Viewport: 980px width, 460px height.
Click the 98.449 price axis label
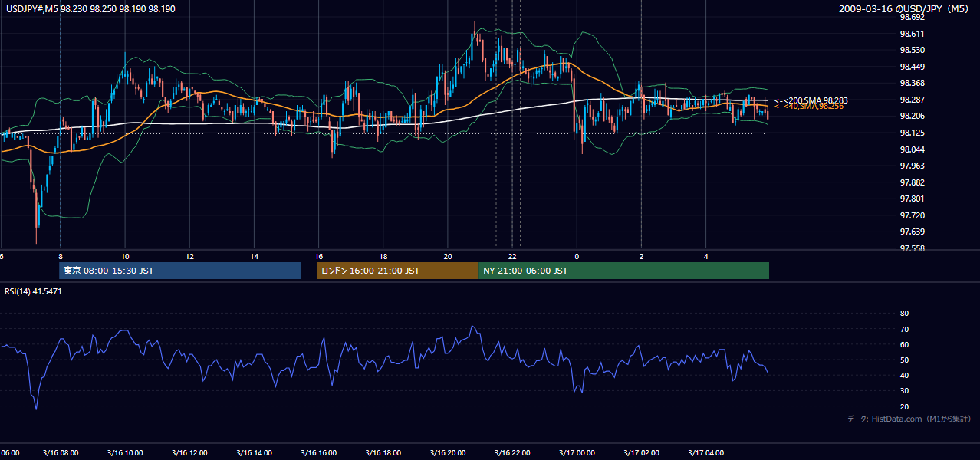912,67
